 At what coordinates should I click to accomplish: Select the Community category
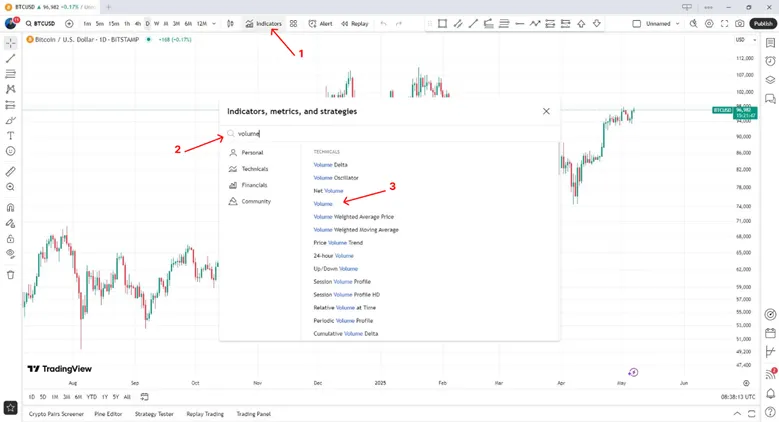point(250,201)
